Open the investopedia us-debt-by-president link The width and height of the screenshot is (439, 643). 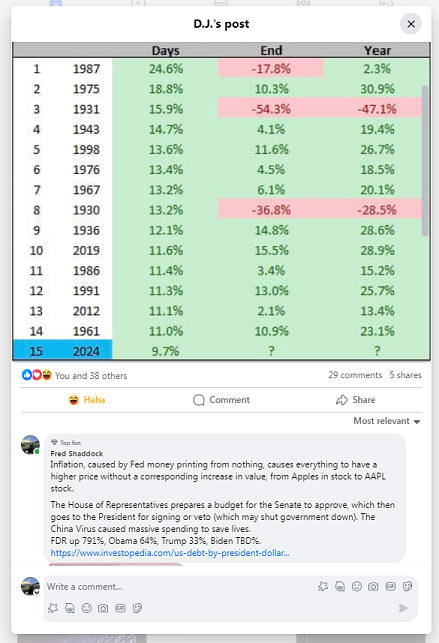coord(170,553)
